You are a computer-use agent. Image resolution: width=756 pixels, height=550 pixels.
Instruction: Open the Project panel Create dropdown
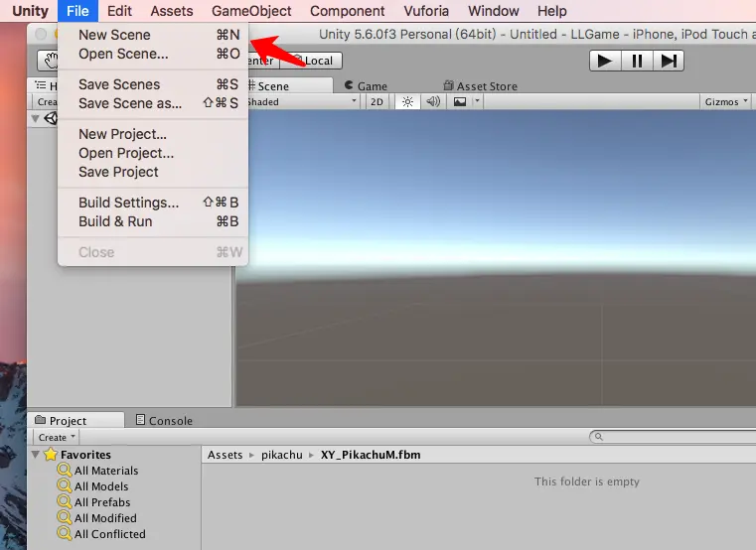57,437
